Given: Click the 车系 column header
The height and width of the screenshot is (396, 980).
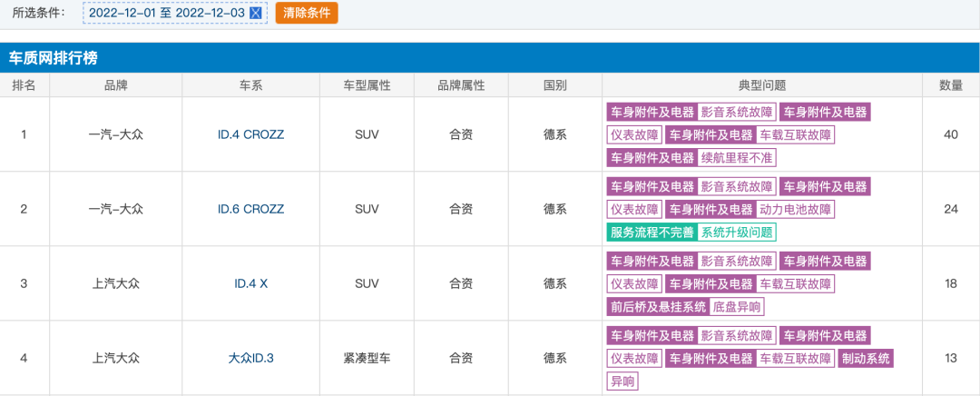Looking at the screenshot, I should click(x=250, y=85).
